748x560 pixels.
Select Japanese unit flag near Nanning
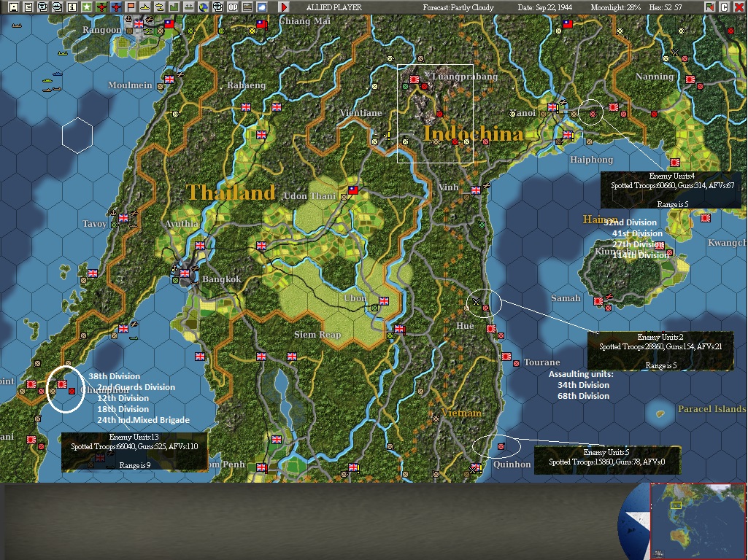click(690, 79)
